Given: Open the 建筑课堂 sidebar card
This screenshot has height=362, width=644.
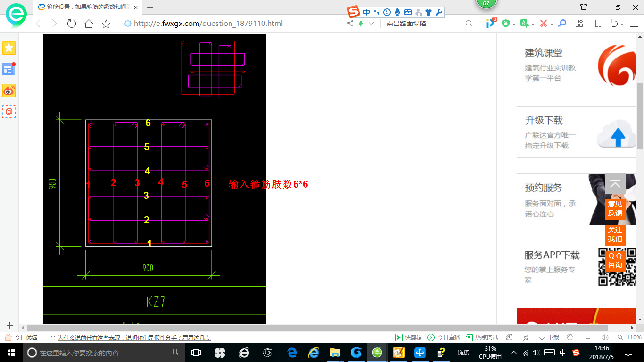Looking at the screenshot, I should 576,65.
